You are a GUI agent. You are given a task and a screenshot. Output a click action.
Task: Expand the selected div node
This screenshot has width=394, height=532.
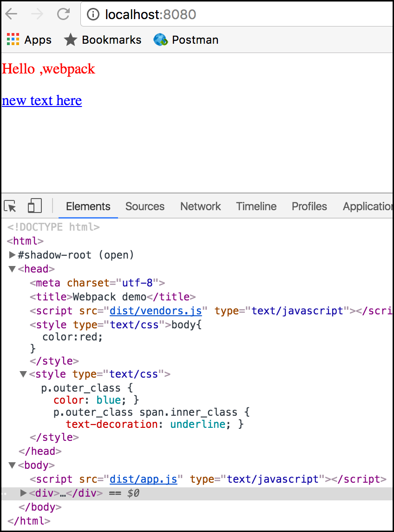pyautogui.click(x=23, y=492)
